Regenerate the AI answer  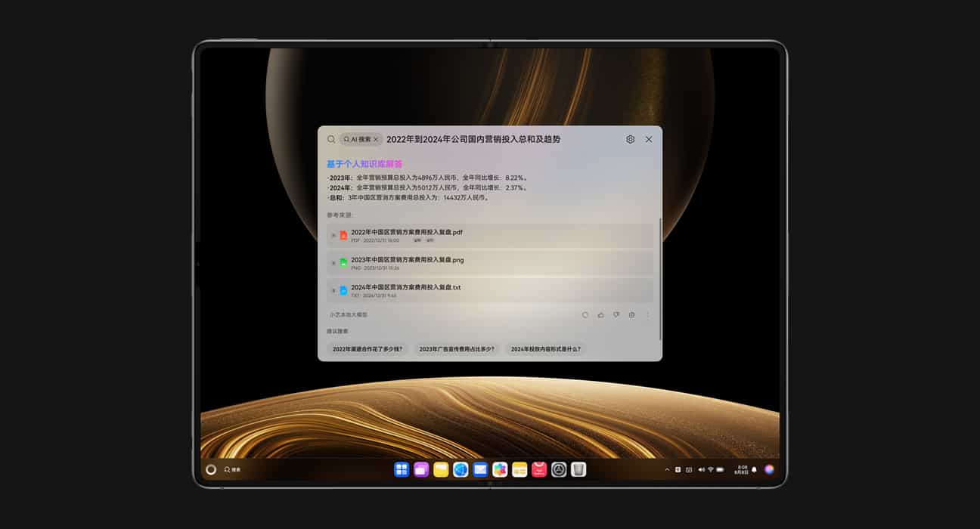[x=585, y=315]
